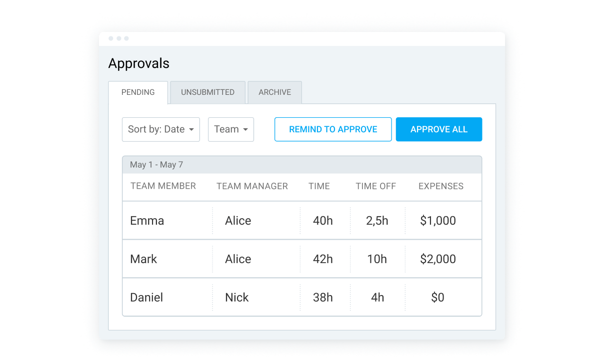The image size is (604, 364).
Task: Click Mark's $2,000 expenses
Action: click(438, 259)
